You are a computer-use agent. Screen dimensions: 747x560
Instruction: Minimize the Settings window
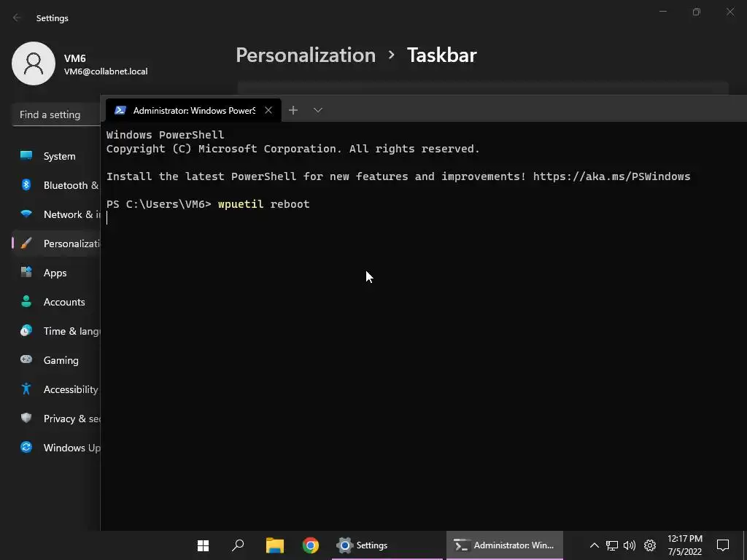pos(663,12)
